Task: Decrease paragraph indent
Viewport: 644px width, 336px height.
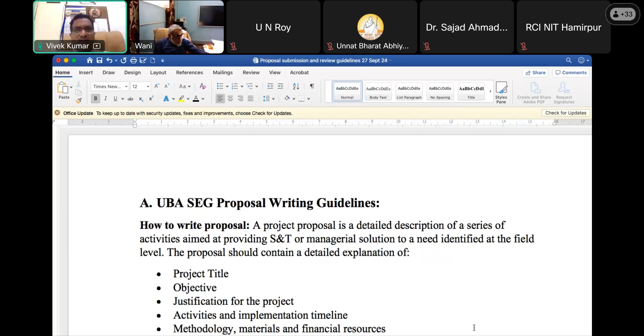Action: pos(270,86)
